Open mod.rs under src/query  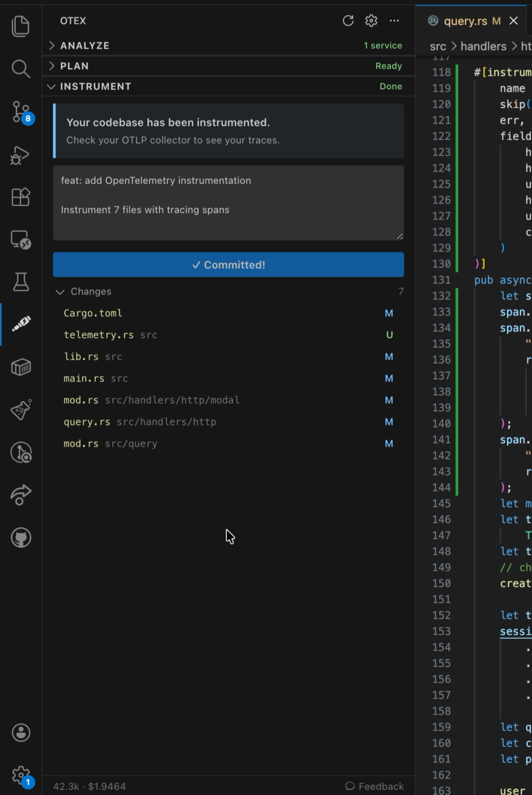(x=228, y=444)
